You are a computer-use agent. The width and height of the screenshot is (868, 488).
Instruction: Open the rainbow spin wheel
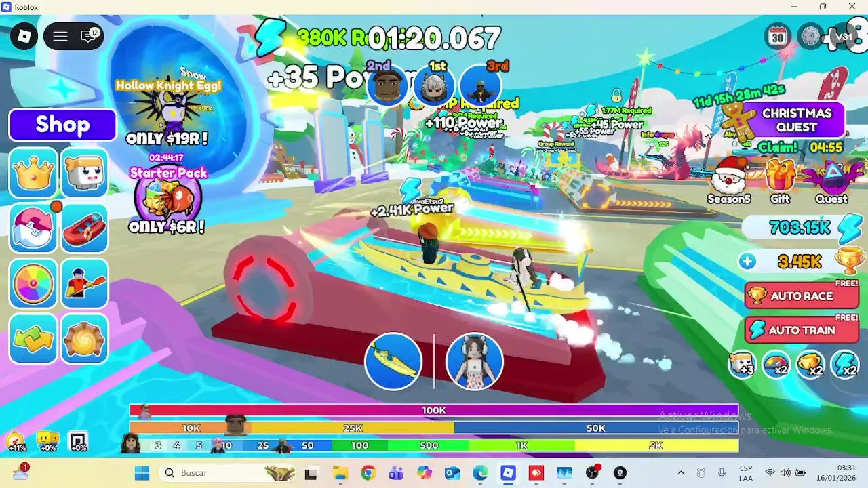point(33,283)
